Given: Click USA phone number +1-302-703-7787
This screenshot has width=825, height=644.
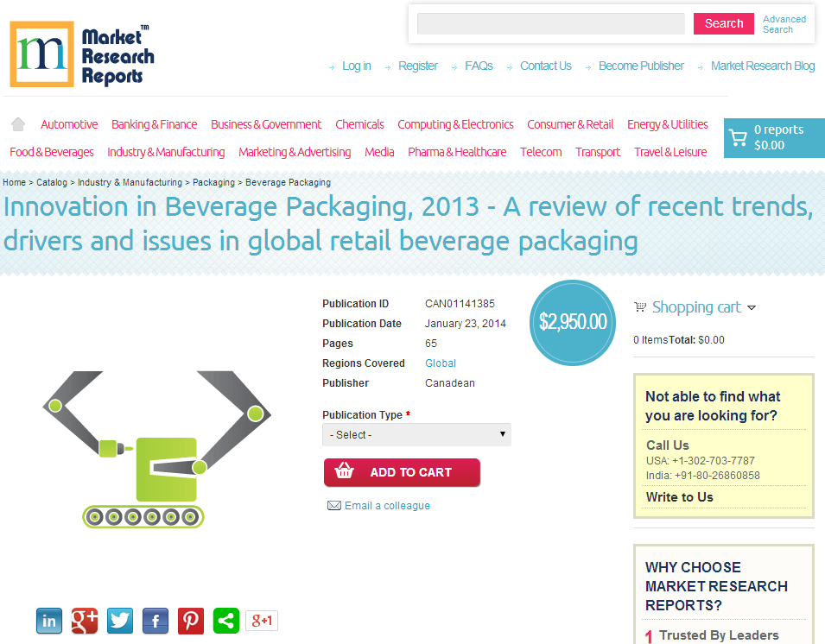Looking at the screenshot, I should [x=714, y=461].
